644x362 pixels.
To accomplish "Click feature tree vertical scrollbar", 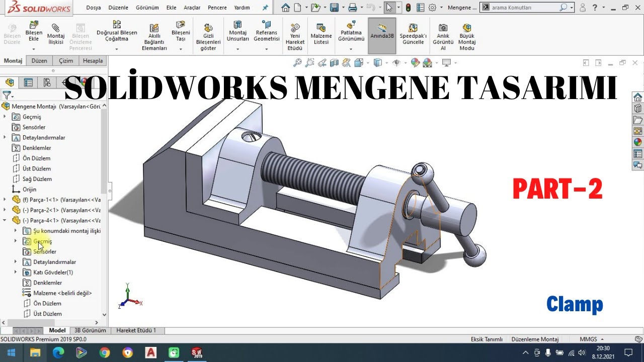I will pos(104,151).
